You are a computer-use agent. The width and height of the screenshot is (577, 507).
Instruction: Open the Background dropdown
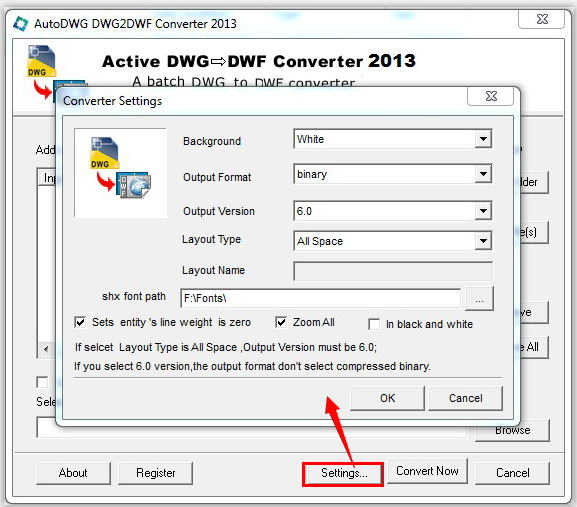point(483,139)
